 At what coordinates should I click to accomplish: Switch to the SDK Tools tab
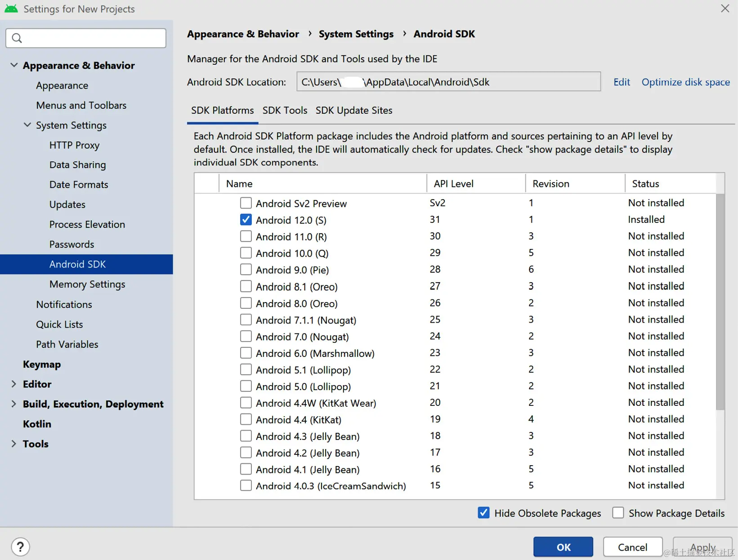pos(285,111)
